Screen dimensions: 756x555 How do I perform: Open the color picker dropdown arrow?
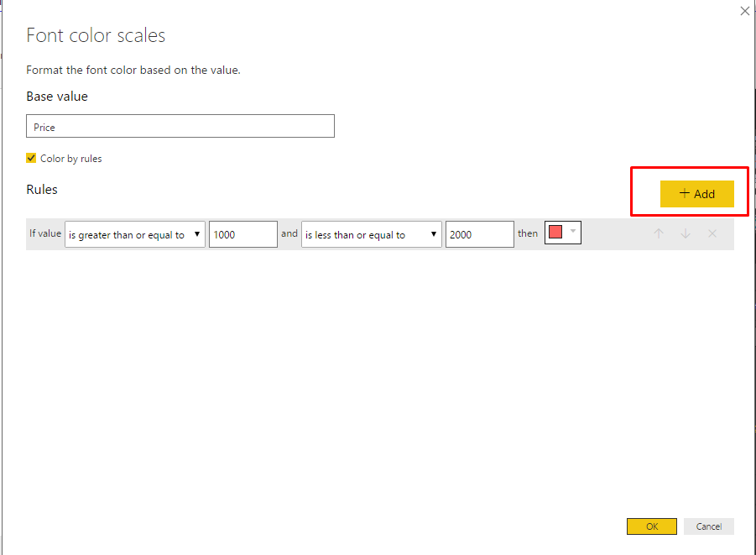click(x=573, y=232)
